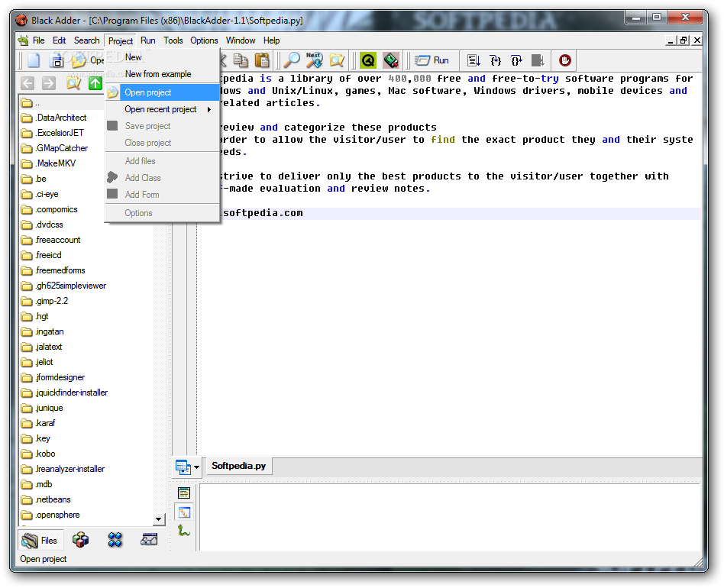The width and height of the screenshot is (724, 588).
Task: Click the red stop hand icon
Action: 564,60
